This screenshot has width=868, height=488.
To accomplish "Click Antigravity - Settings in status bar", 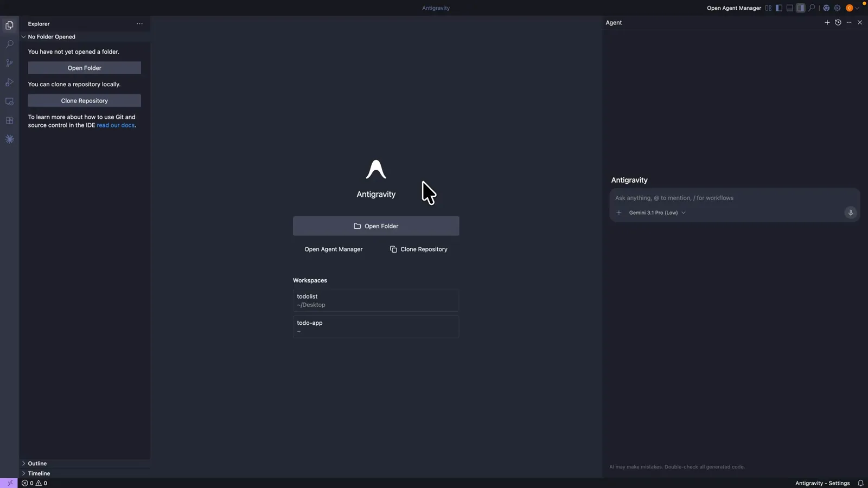I will coord(822,483).
